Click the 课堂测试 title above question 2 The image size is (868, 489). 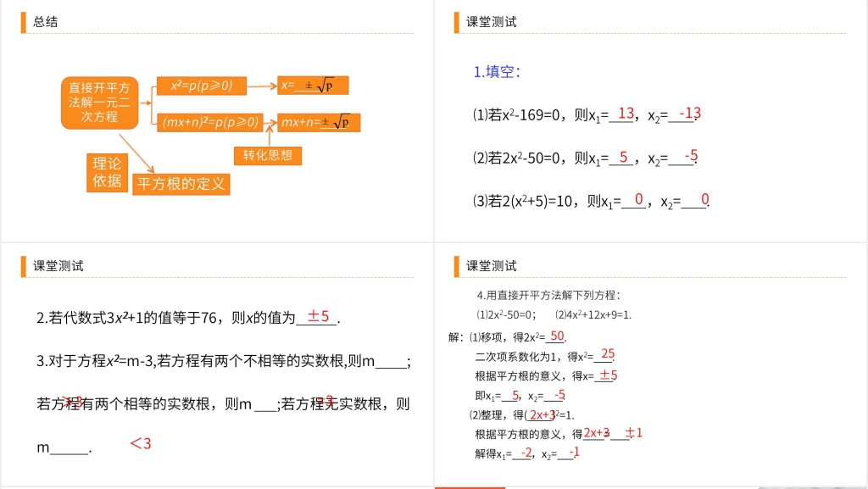click(58, 266)
